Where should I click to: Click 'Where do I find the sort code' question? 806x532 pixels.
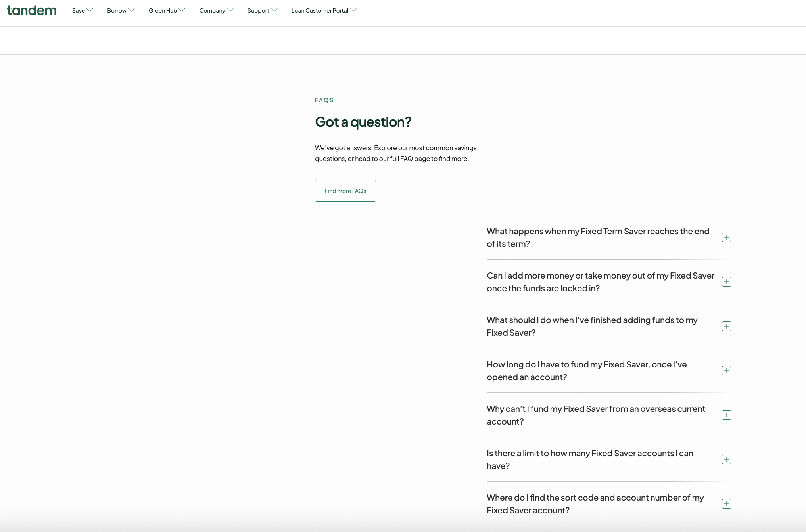595,504
